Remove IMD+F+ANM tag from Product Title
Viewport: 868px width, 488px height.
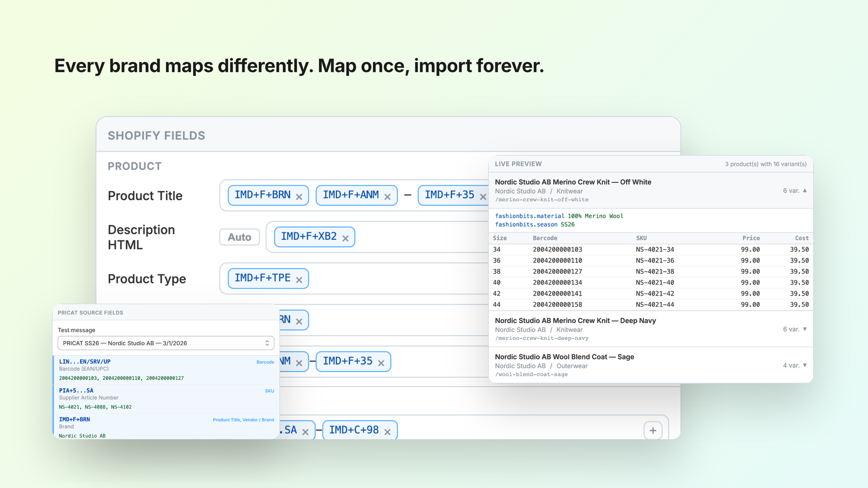pos(387,197)
